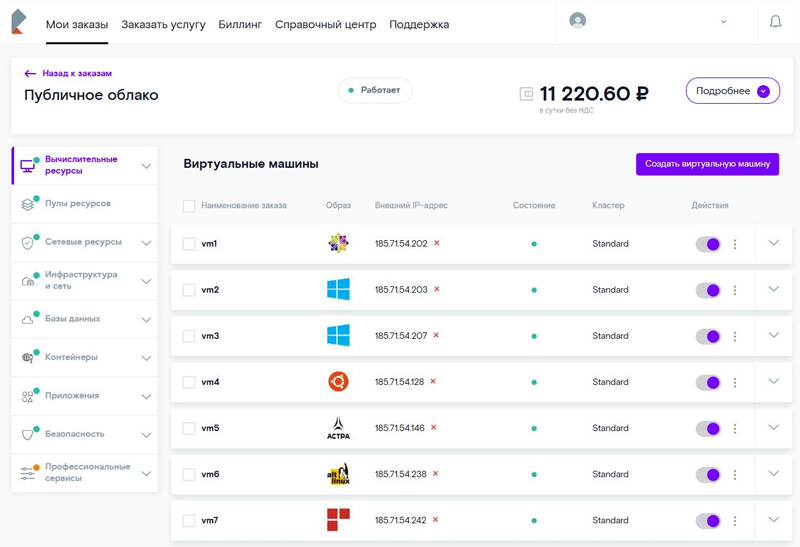
Task: Open the three-dot actions menu for vm2
Action: 735,290
